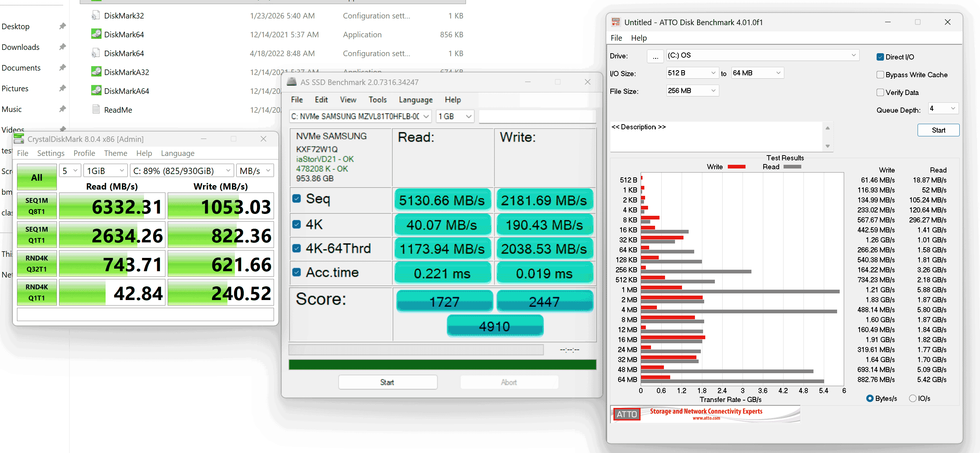Viewport: 980px width, 453px height.
Task: Open the ATTO Drive (C:) OS dropdown
Action: (x=763, y=55)
